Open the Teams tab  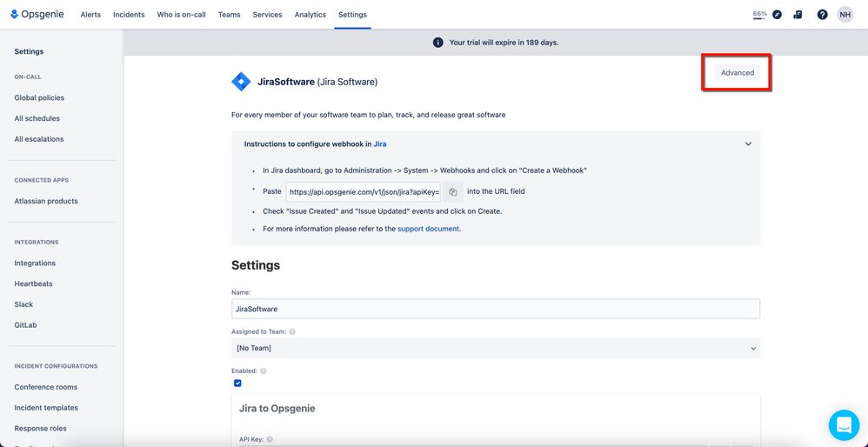point(230,15)
